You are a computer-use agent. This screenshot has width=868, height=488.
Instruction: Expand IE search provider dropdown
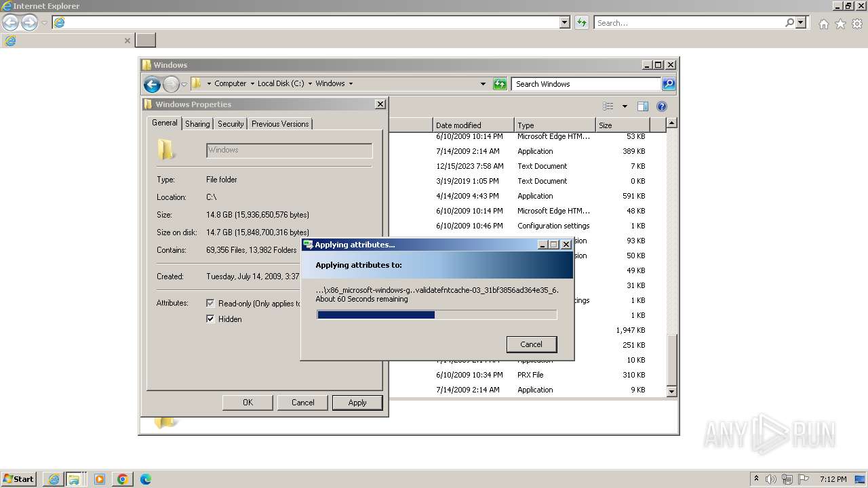[801, 22]
